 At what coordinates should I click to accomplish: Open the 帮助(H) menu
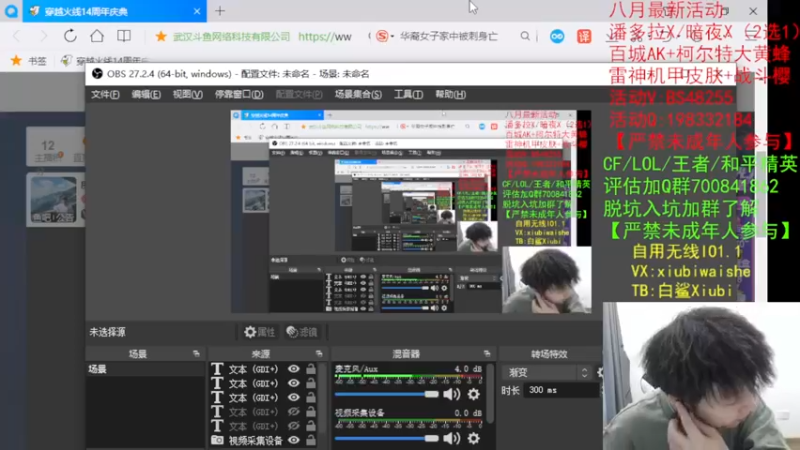[x=450, y=94]
